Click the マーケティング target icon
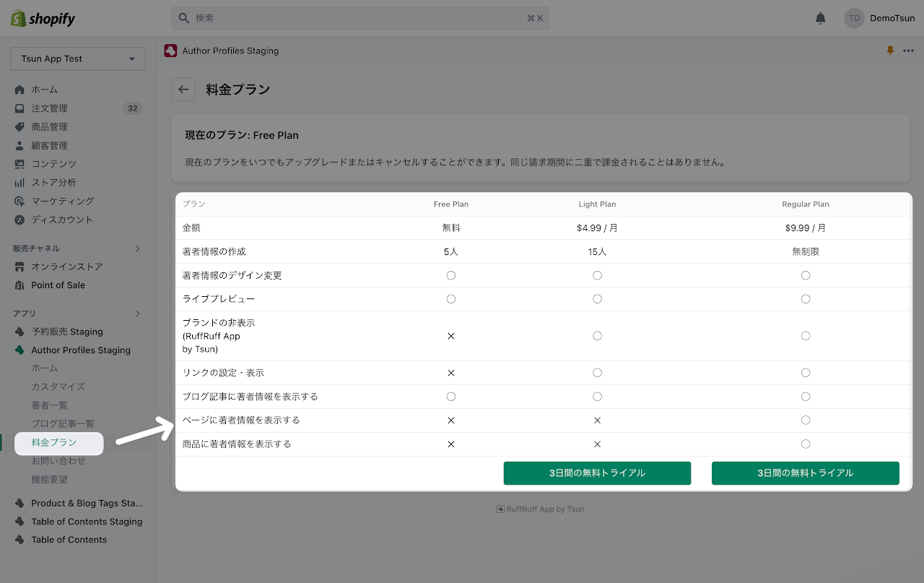 point(19,201)
